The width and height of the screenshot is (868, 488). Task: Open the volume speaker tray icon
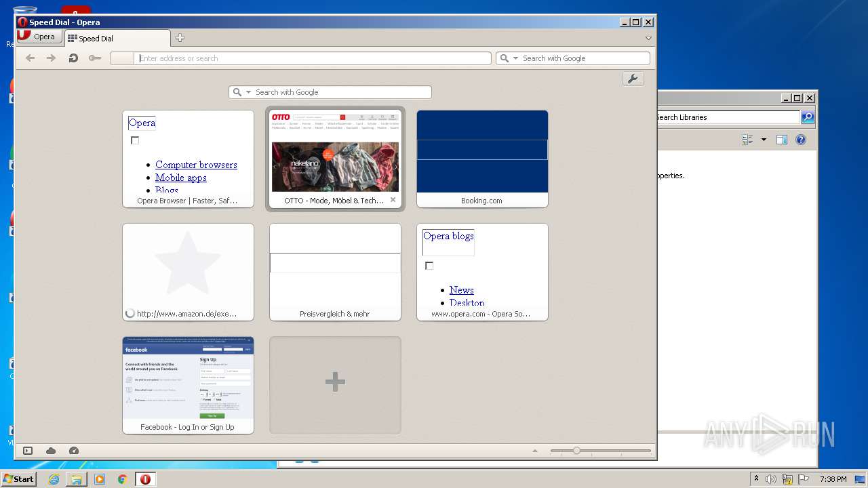tap(771, 479)
